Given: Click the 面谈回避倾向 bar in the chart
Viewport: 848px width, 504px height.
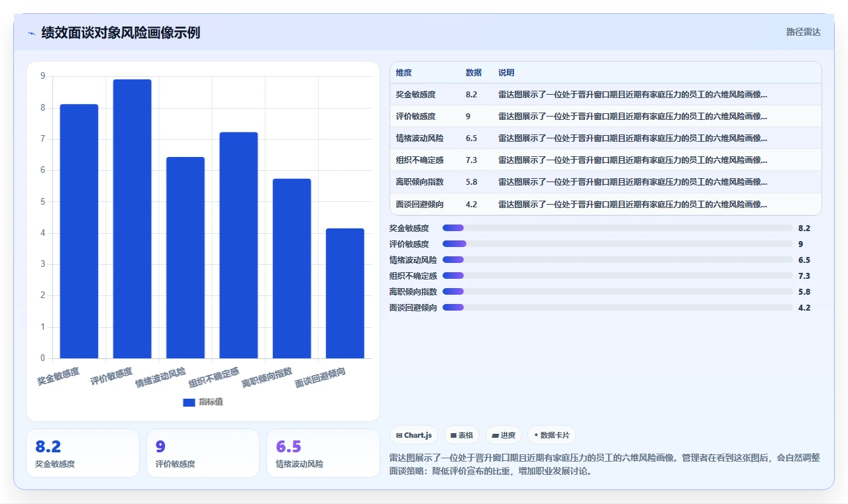Looking at the screenshot, I should pyautogui.click(x=345, y=293).
